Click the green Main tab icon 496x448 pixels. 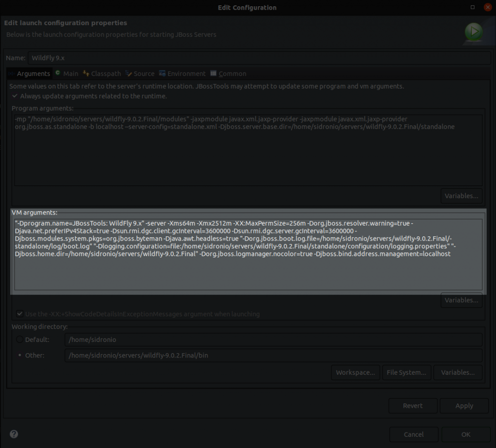click(58, 73)
